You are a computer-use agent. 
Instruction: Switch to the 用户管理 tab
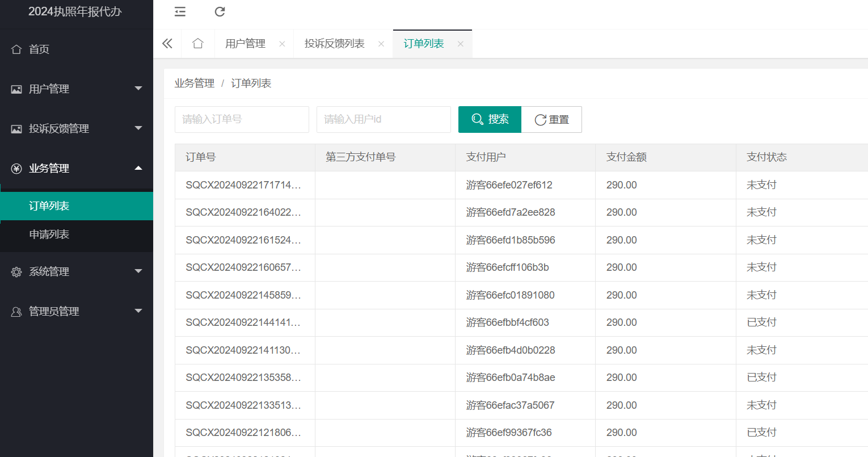(245, 44)
